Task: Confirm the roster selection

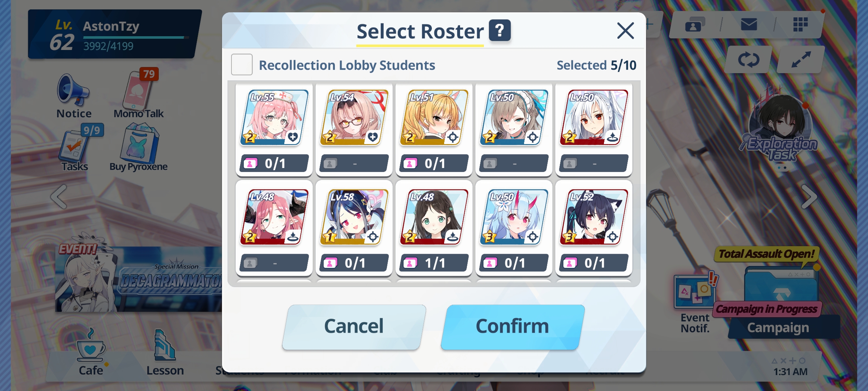Action: coord(512,327)
